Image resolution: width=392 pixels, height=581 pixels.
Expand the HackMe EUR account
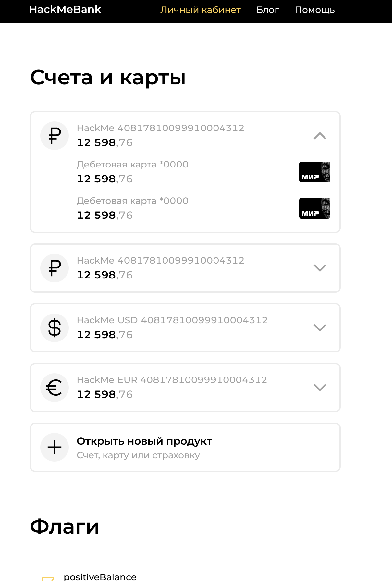click(320, 388)
